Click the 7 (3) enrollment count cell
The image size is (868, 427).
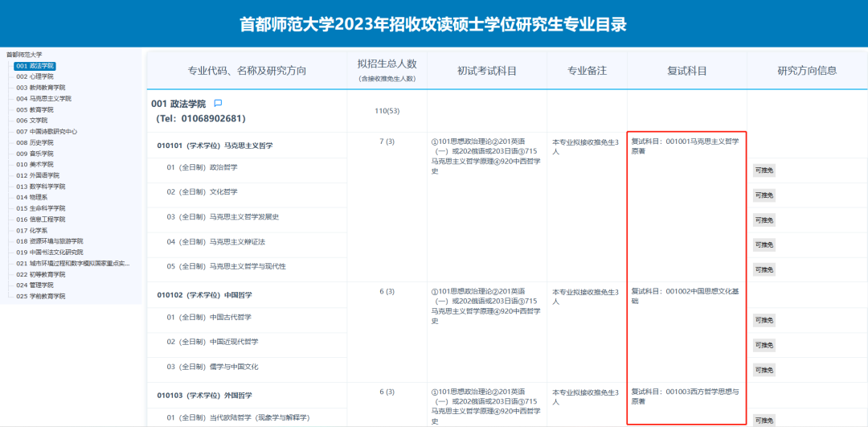[x=387, y=142]
